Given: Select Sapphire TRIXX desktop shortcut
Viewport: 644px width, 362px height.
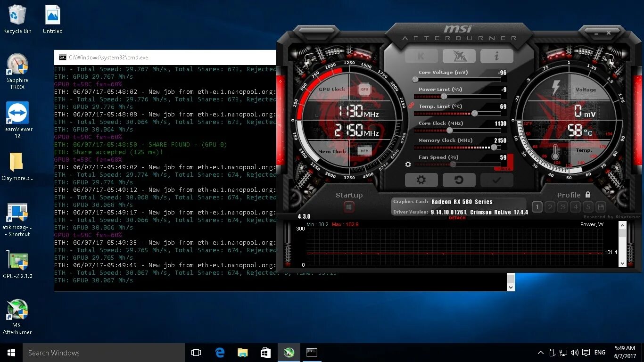Looking at the screenshot, I should 17,72.
